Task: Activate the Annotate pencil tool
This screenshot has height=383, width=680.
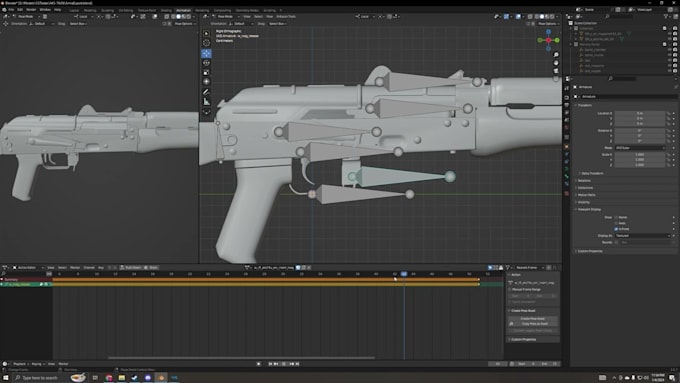Action: [206, 92]
